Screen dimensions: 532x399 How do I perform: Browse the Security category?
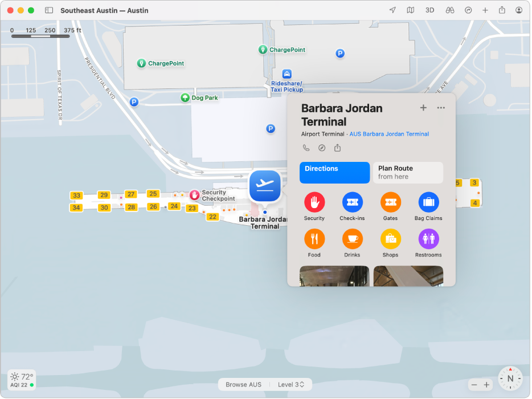coord(314,206)
